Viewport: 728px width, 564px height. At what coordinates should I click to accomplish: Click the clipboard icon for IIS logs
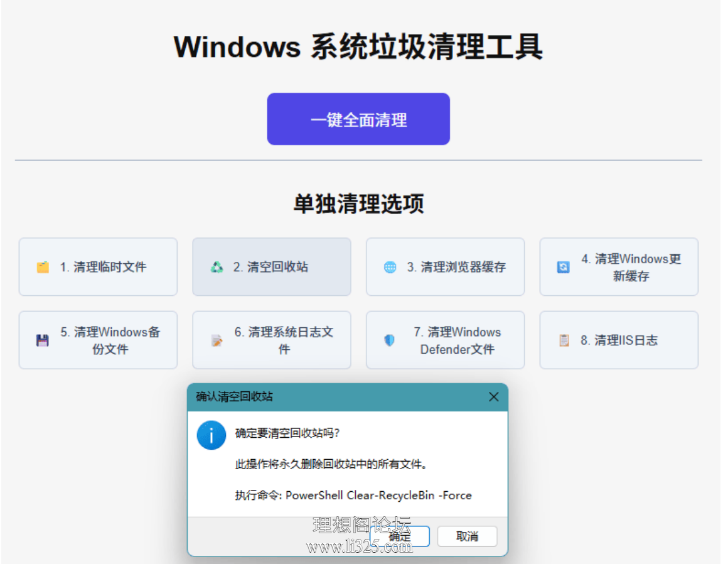[564, 340]
